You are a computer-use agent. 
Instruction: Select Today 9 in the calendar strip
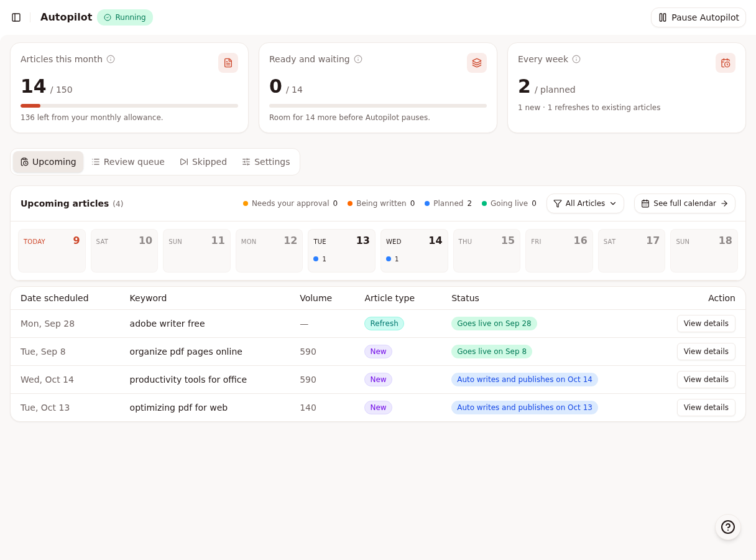pos(52,251)
